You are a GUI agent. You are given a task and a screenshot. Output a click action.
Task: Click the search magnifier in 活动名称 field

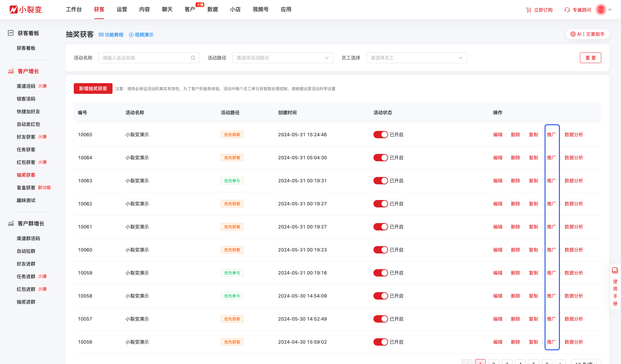193,58
